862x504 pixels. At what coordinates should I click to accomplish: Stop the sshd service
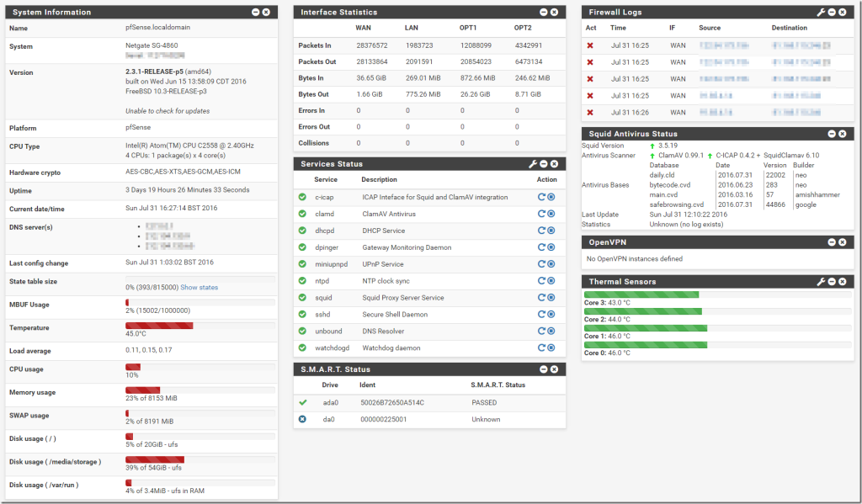tap(551, 314)
